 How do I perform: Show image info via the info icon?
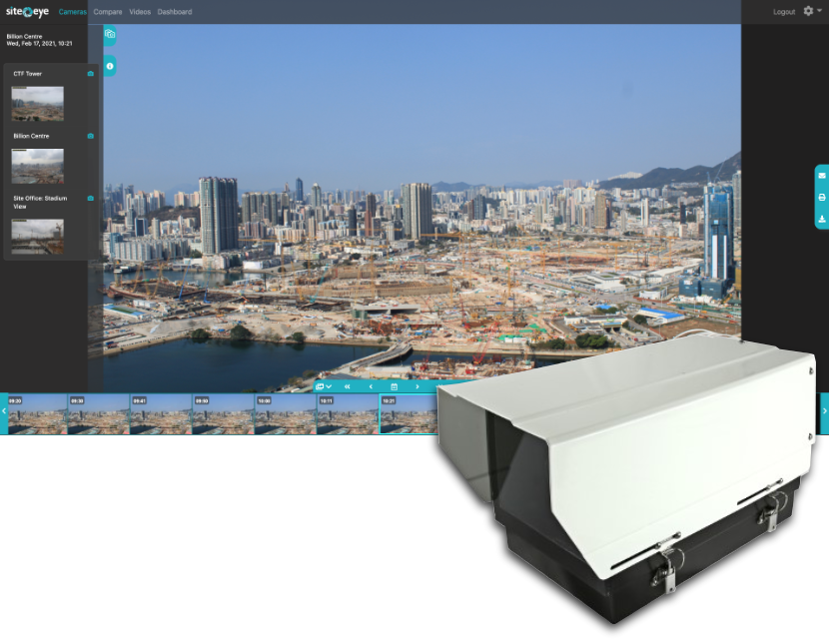(x=110, y=66)
